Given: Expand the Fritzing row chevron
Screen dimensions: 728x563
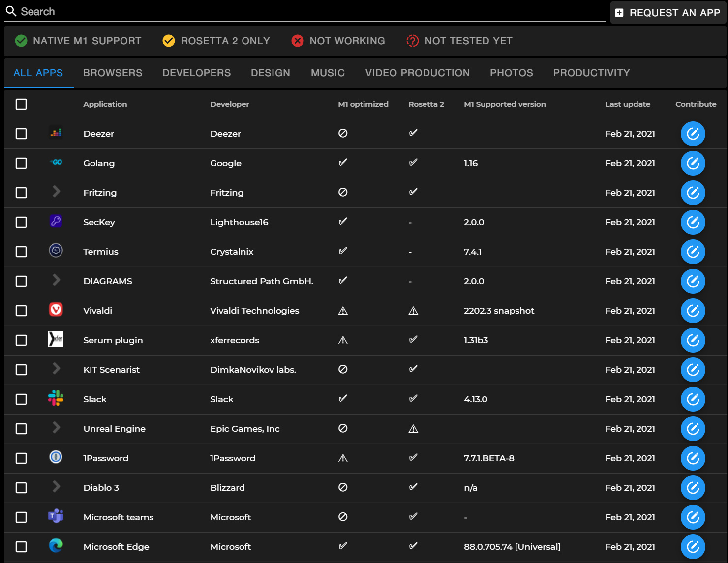Looking at the screenshot, I should pyautogui.click(x=57, y=192).
